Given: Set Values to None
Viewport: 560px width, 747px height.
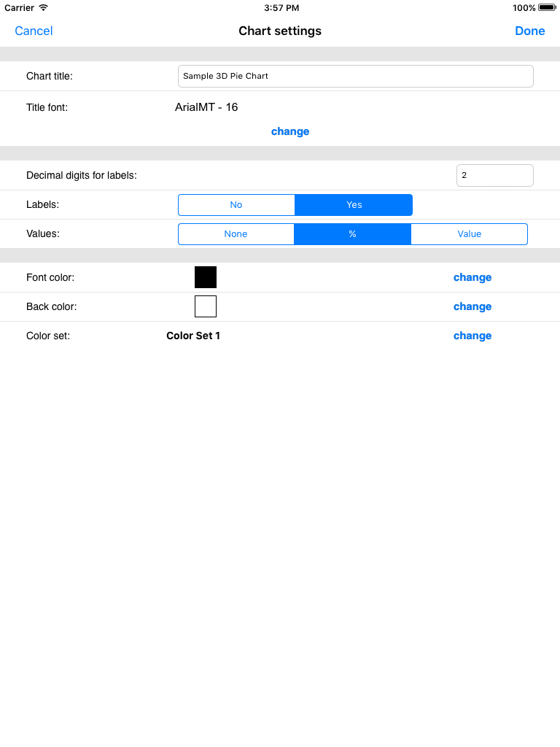Looking at the screenshot, I should (236, 234).
